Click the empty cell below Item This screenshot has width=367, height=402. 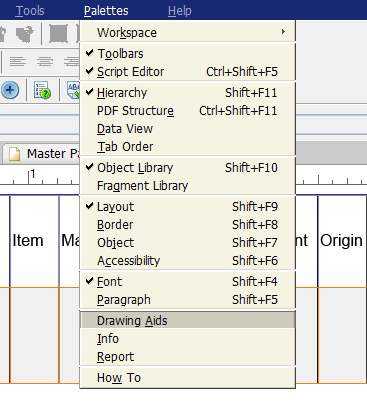[x=34, y=335]
